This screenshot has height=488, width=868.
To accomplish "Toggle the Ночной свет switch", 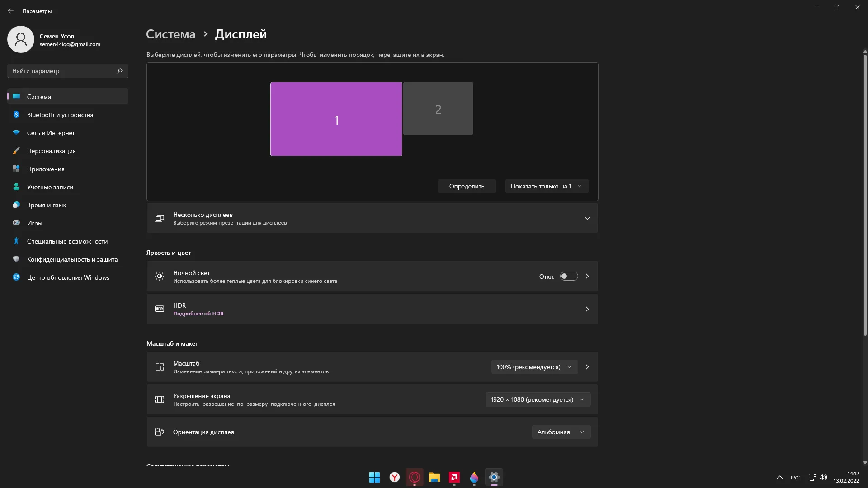I will (569, 276).
